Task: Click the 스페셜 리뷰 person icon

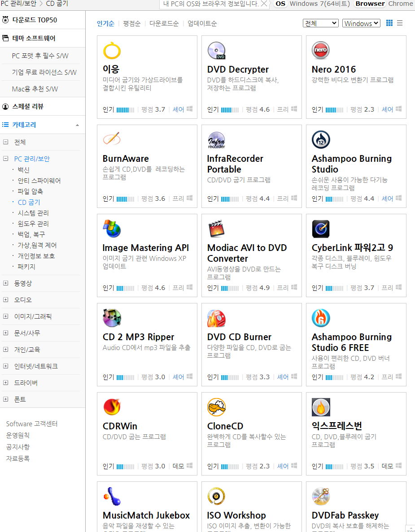Action: [x=5, y=107]
